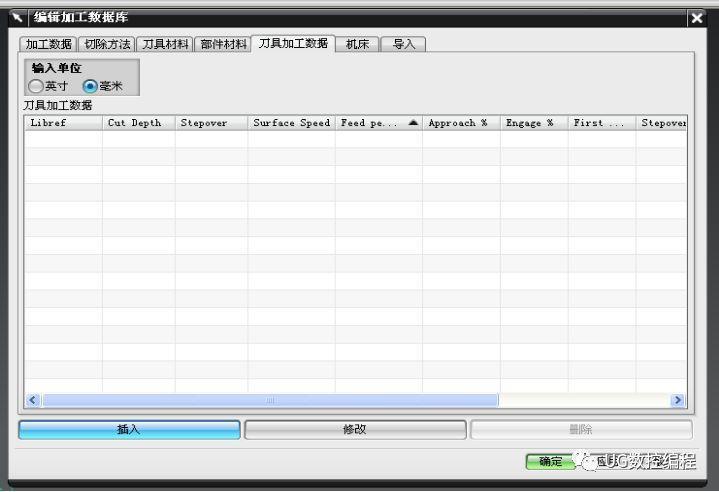Close the 编辑加工数据库 dialog

[697, 18]
